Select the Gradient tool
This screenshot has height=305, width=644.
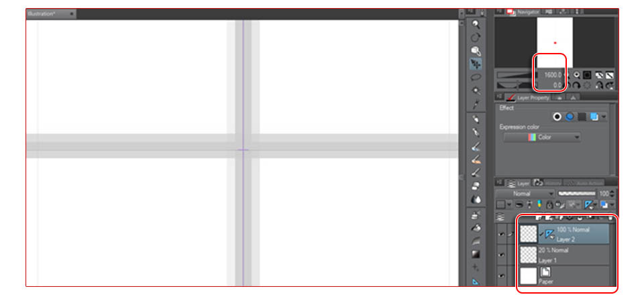coord(476,254)
